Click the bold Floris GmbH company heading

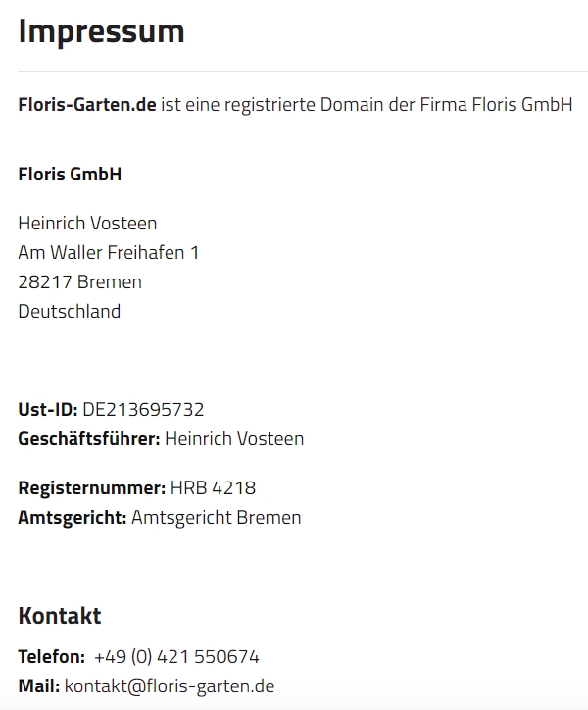[70, 175]
